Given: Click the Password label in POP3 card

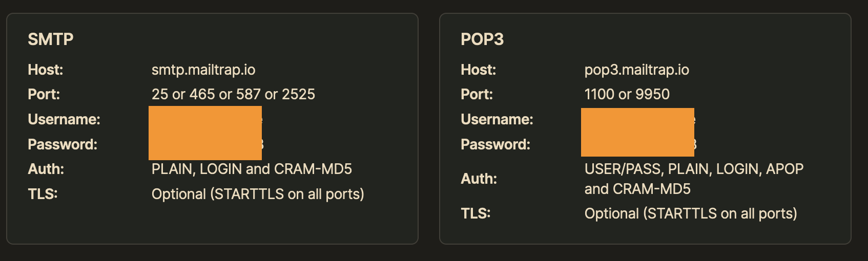Looking at the screenshot, I should (495, 144).
